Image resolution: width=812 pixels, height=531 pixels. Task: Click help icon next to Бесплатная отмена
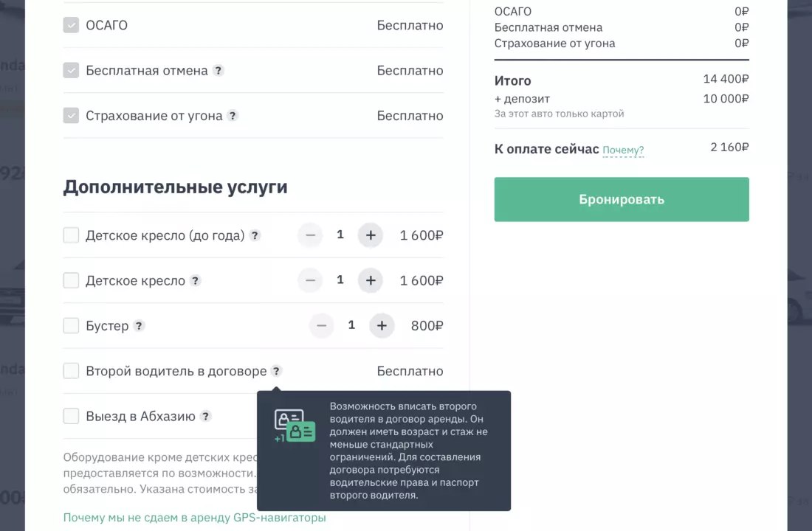point(219,71)
